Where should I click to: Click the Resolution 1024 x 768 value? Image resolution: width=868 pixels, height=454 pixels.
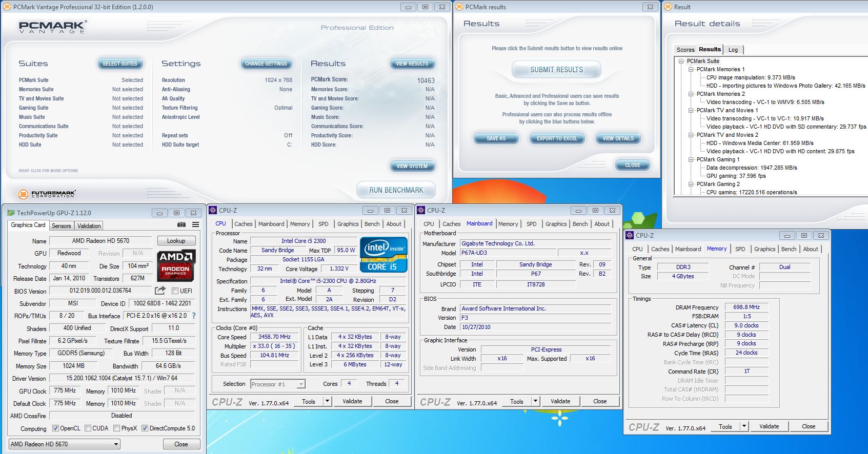pos(278,80)
